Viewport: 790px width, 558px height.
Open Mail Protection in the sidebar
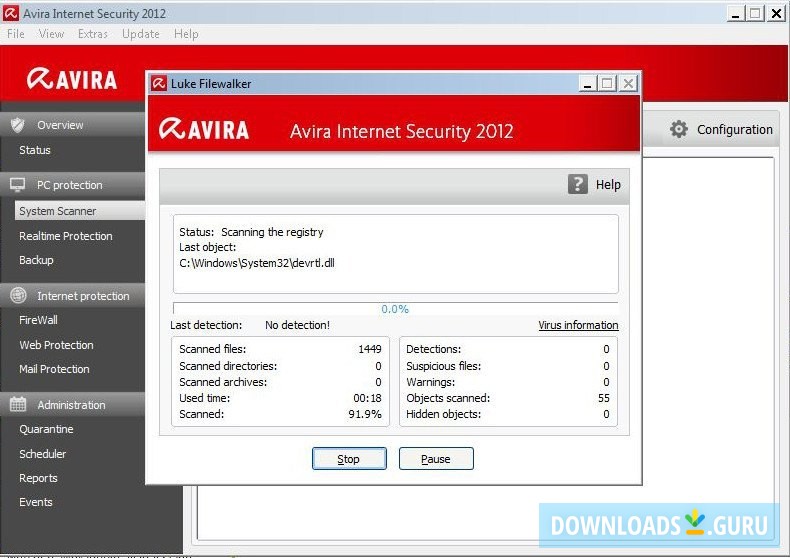coord(54,369)
